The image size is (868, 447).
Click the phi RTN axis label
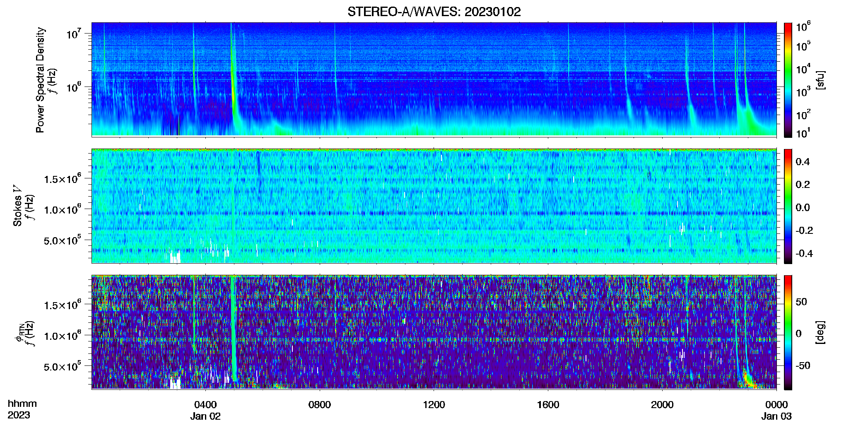click(19, 332)
